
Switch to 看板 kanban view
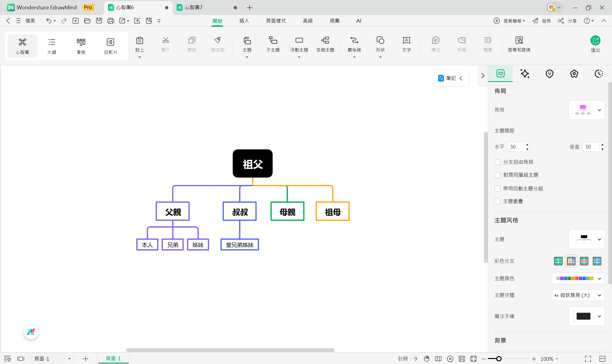81,46
